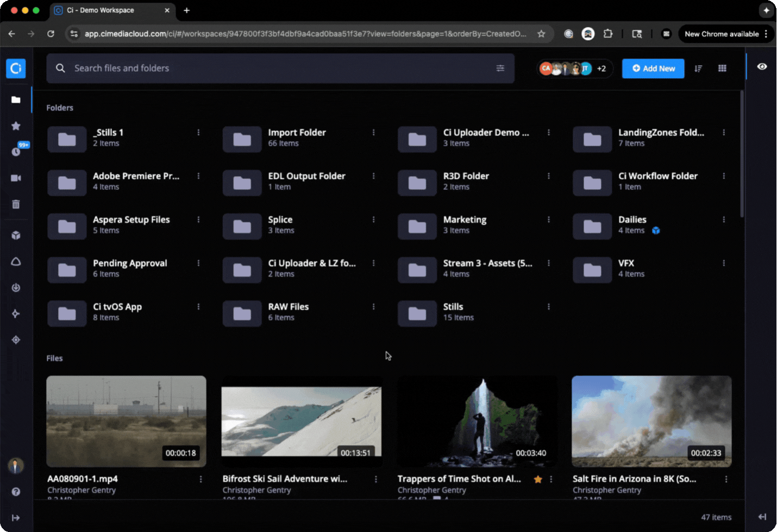
Task: Open options menu for VFX folder
Action: click(724, 263)
